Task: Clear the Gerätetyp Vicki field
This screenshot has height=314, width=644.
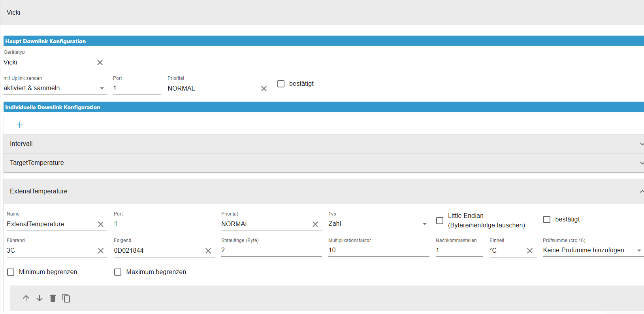Action: [100, 62]
